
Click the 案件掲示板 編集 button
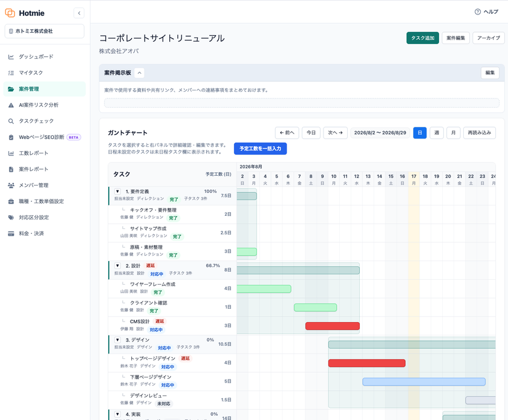(x=490, y=73)
